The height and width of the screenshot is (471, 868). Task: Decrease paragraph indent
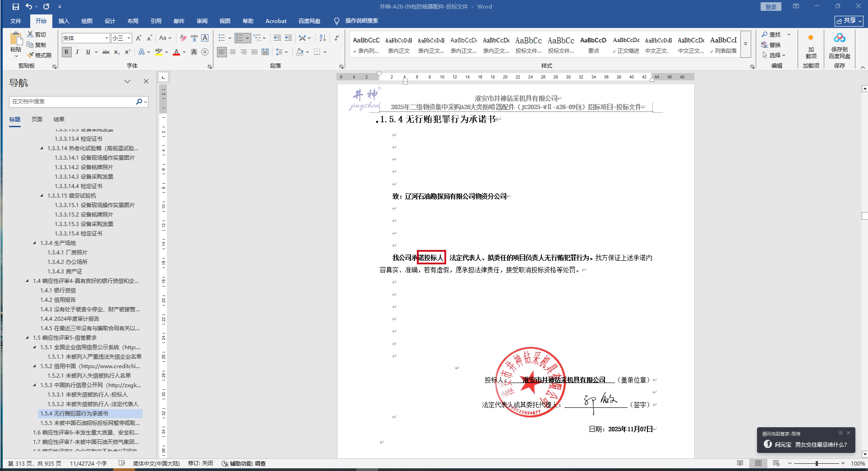(277, 38)
